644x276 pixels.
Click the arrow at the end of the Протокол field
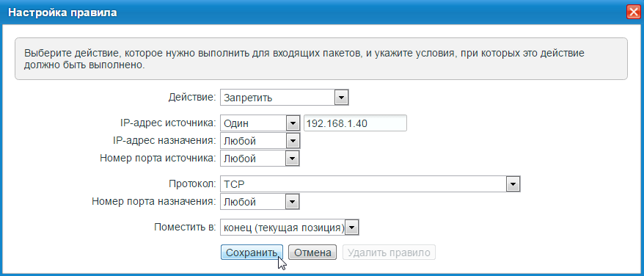[x=513, y=185]
